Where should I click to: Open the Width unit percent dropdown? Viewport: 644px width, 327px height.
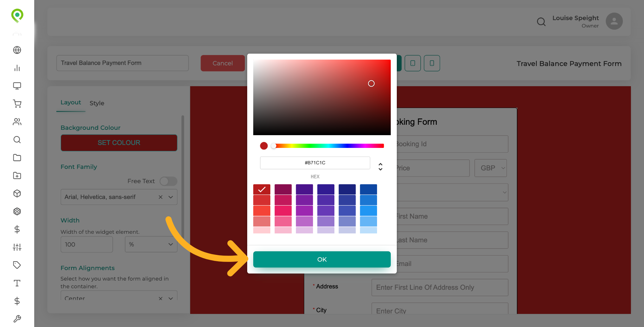(151, 244)
